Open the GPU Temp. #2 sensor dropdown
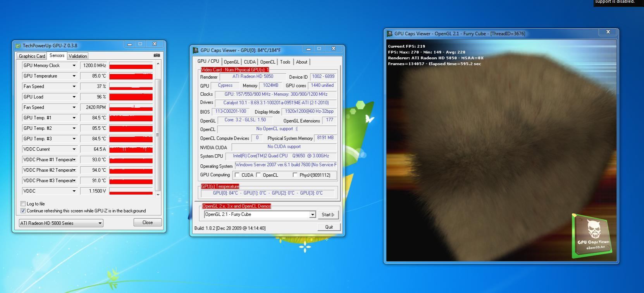 tap(74, 128)
